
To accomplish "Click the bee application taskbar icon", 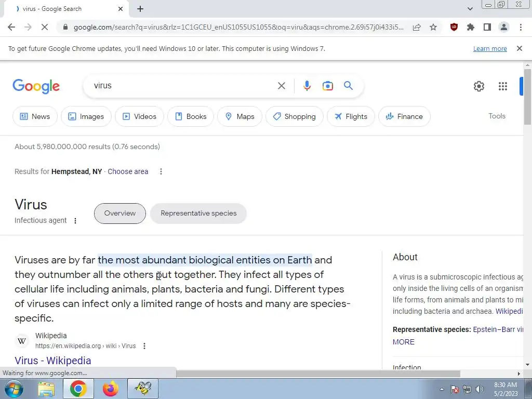I will pyautogui.click(x=143, y=389).
